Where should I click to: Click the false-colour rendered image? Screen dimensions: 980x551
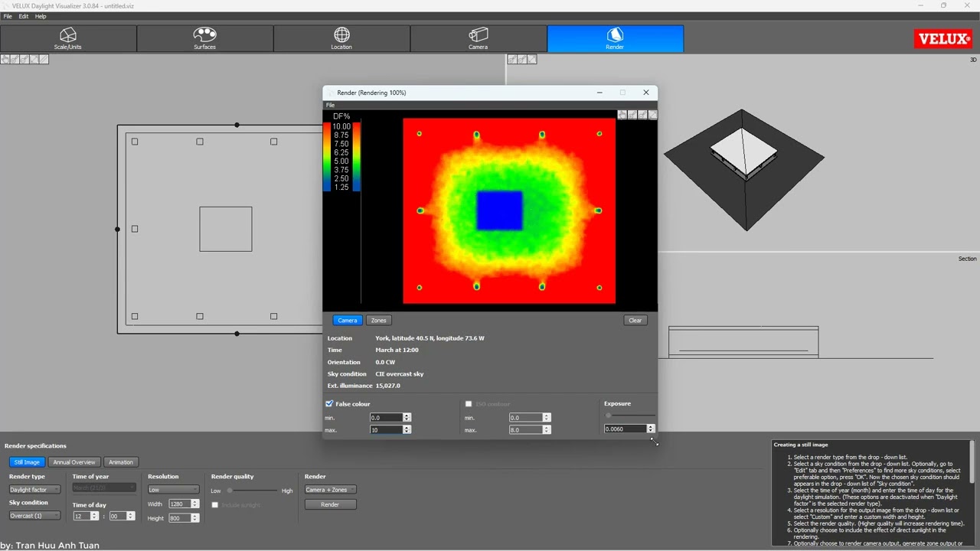pyautogui.click(x=509, y=211)
